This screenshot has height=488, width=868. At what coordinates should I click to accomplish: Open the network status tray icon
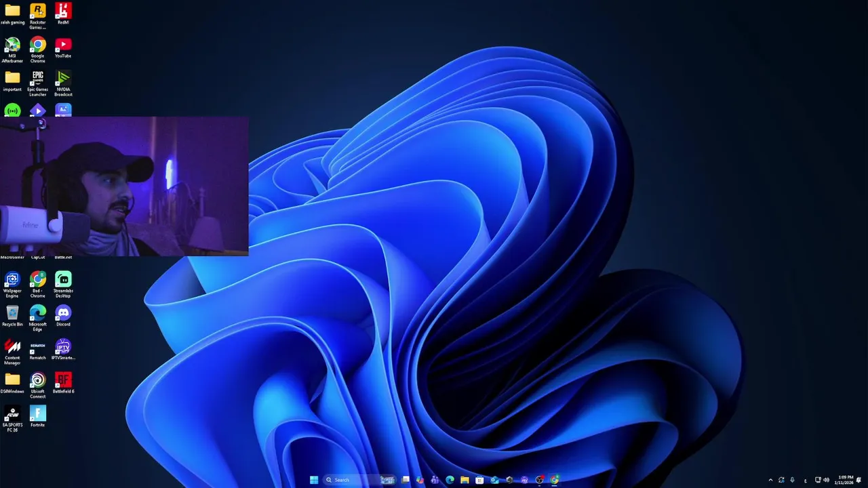coord(818,480)
